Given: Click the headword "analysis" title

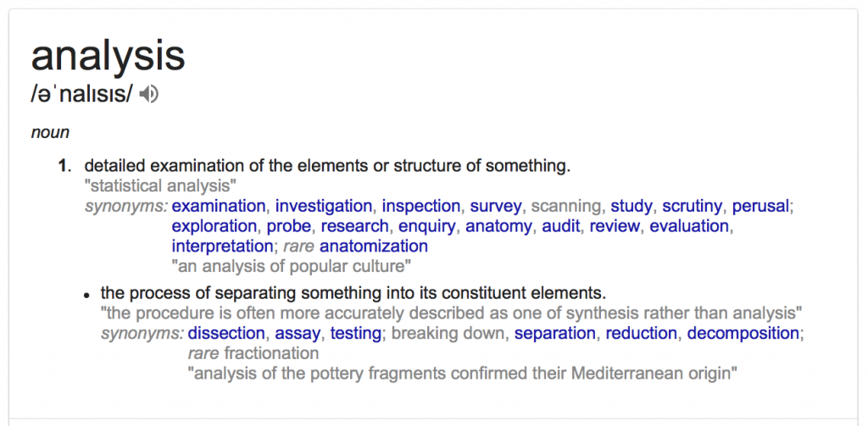Looking at the screenshot, I should click(108, 56).
